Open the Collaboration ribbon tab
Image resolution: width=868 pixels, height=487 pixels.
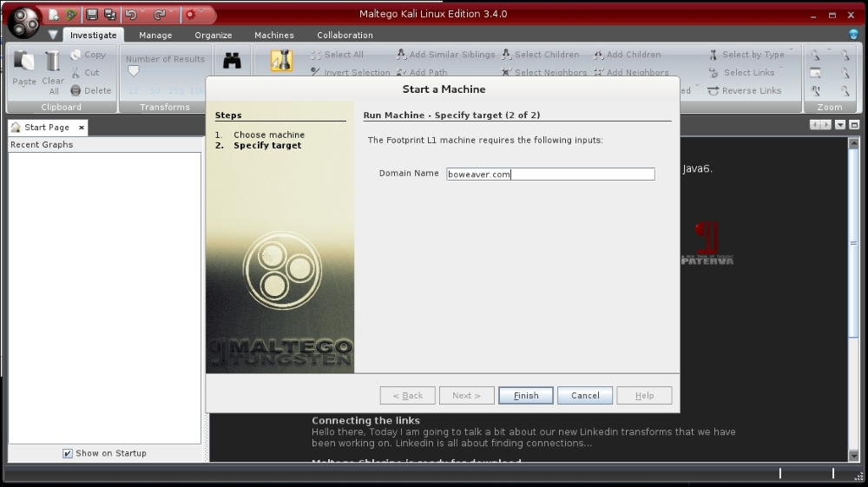345,35
